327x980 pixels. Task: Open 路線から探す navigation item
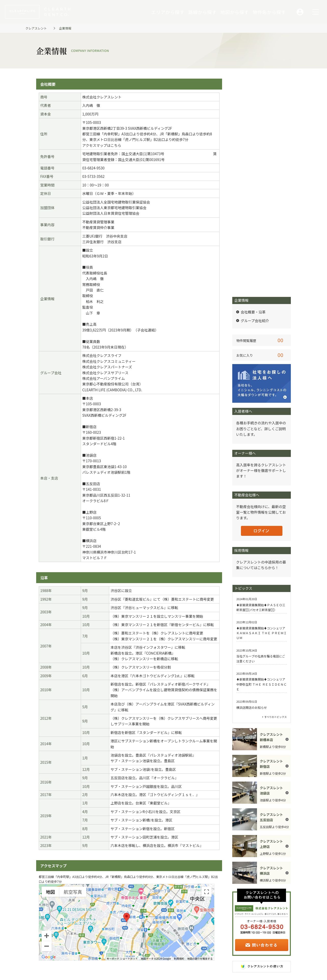click(202, 12)
